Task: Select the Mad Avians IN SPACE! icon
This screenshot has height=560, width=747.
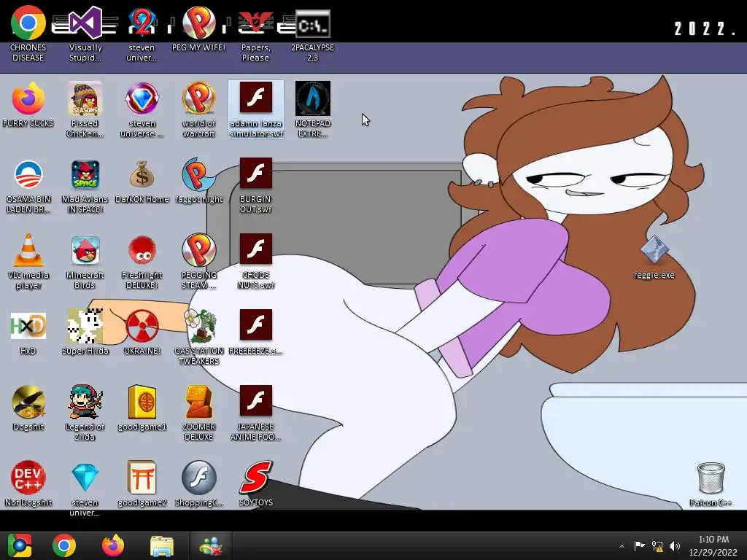Action: point(85,174)
